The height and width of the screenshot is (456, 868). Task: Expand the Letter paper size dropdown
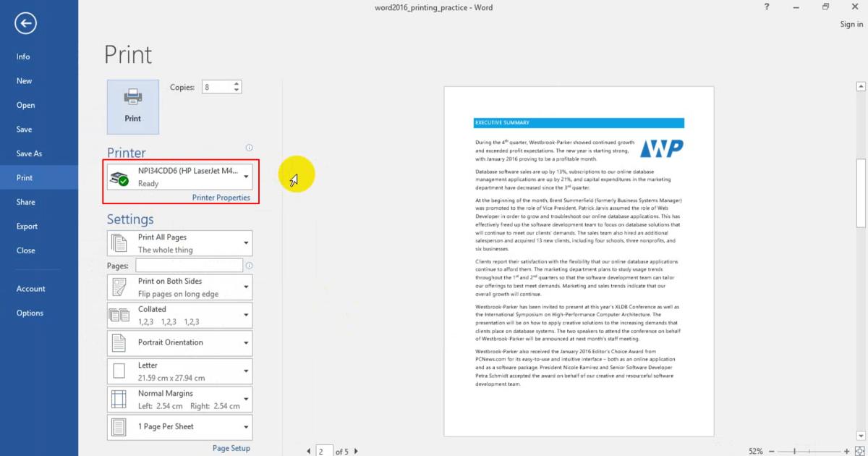180,371
